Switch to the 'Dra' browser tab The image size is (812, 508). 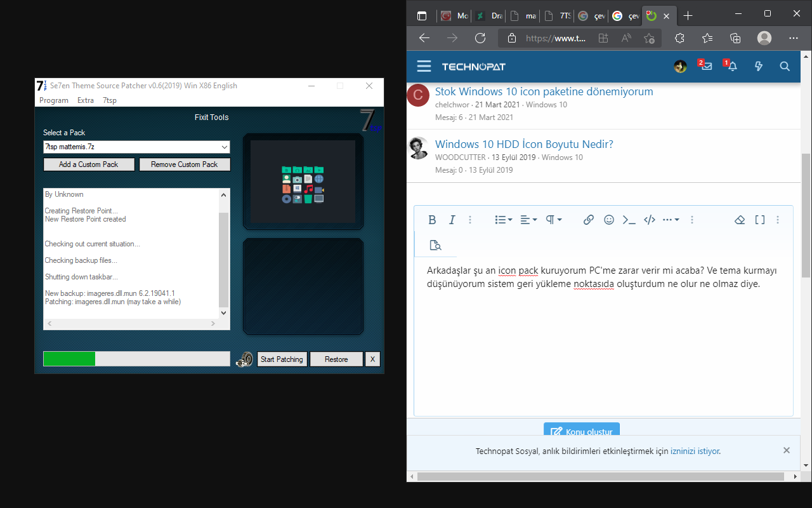pos(489,16)
